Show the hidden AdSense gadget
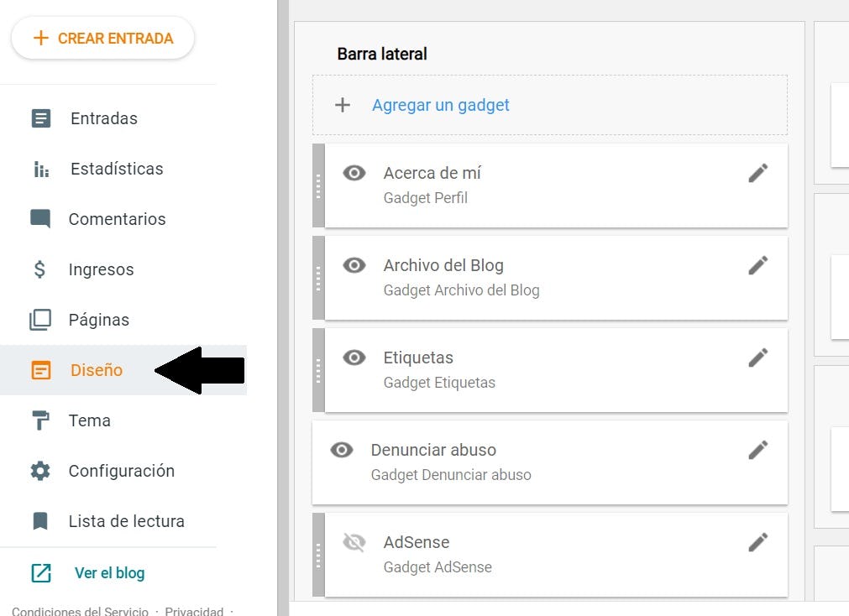 pos(354,541)
